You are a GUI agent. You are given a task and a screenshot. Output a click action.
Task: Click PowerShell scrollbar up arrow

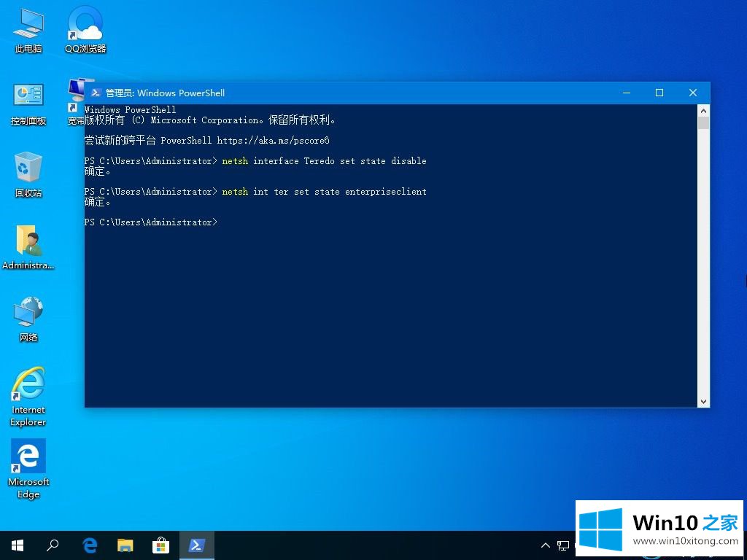coord(703,111)
